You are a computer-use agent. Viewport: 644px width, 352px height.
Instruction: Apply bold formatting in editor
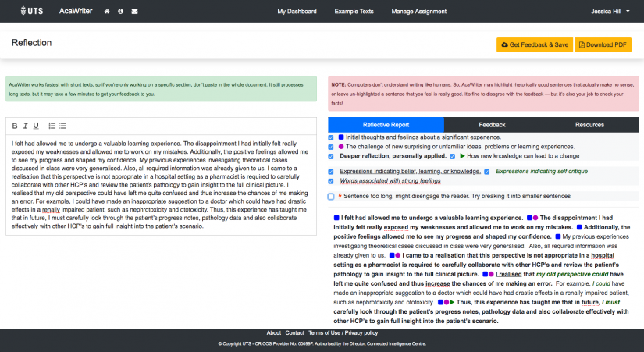pos(15,126)
